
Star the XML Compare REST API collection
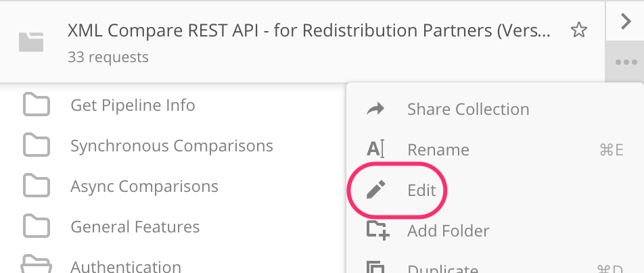pos(578,30)
